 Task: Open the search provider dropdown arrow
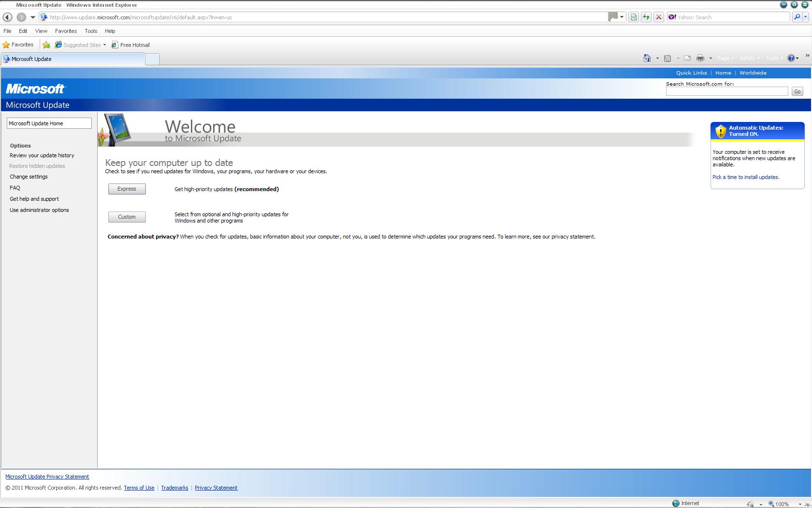(x=806, y=17)
